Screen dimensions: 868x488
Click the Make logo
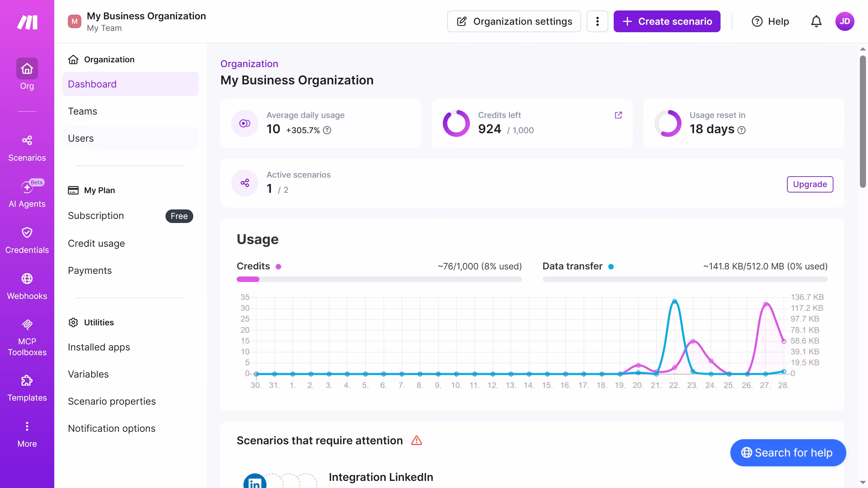click(x=27, y=22)
